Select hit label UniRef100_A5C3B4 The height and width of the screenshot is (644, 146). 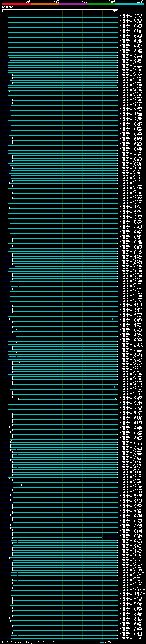click(131, 271)
